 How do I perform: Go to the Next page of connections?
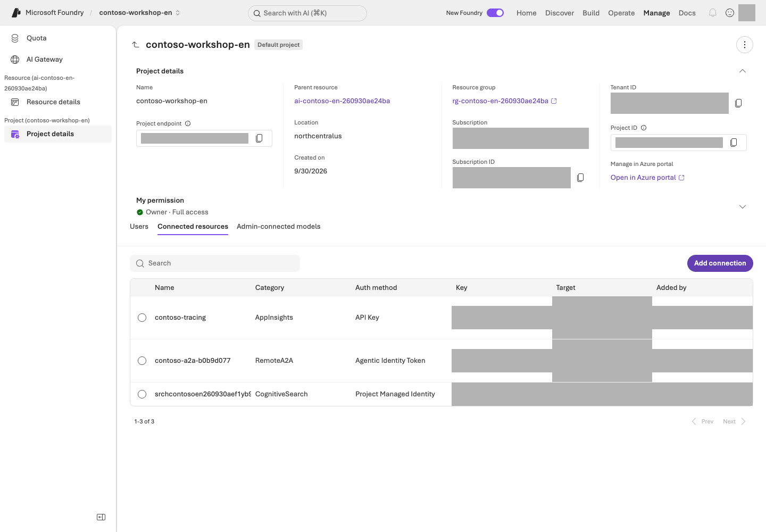click(734, 421)
